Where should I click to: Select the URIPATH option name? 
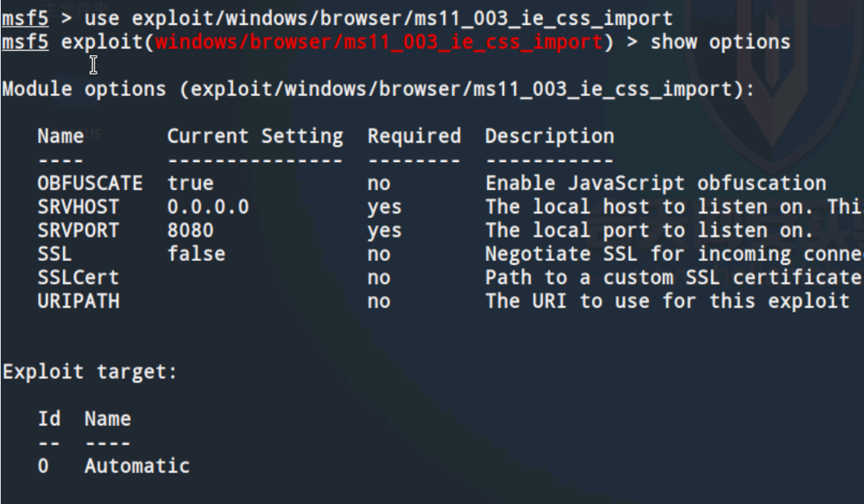click(x=78, y=301)
